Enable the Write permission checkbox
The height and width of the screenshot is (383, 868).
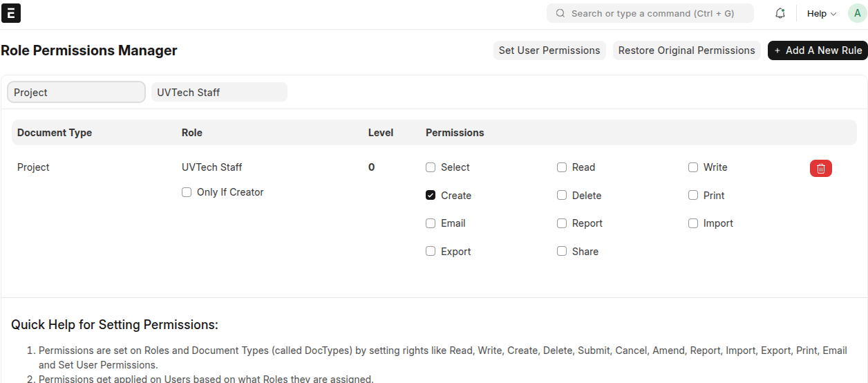(693, 167)
